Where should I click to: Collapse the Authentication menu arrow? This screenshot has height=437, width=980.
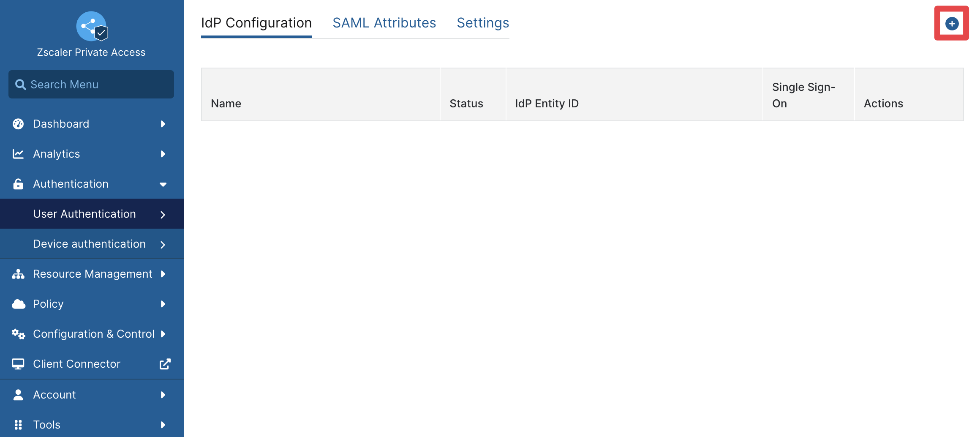click(x=163, y=184)
